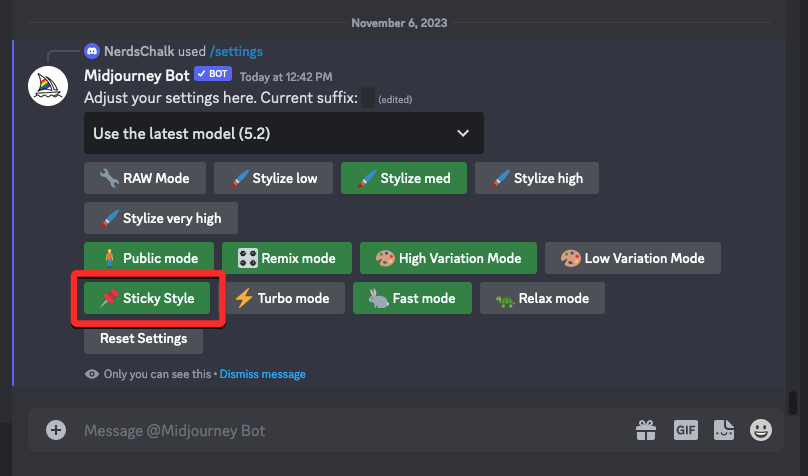Screen dimensions: 808x476
Task: Select Stylize high
Action: (536, 178)
